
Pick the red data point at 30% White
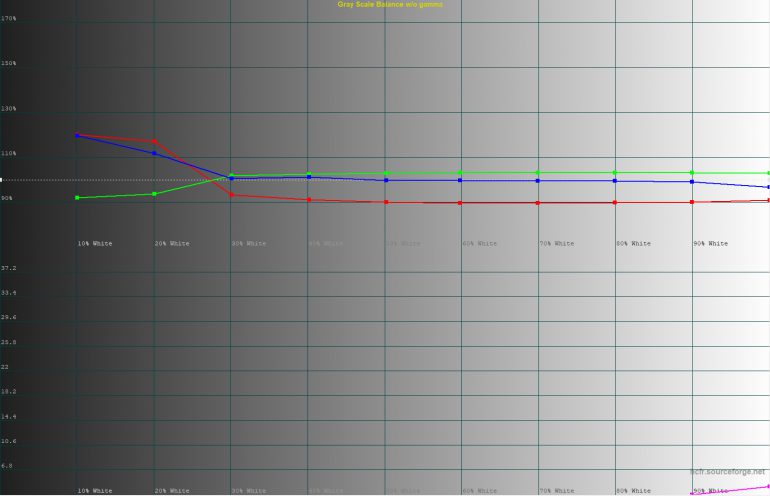click(x=231, y=195)
